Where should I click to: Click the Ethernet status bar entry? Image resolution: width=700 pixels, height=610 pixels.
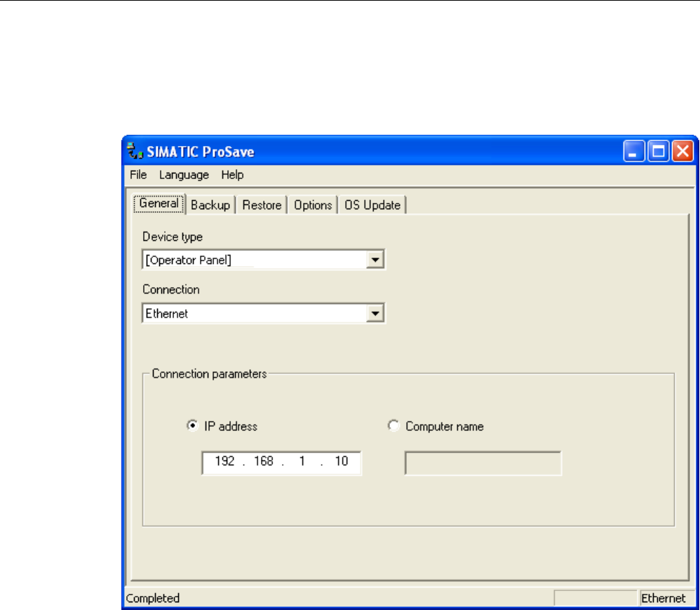(x=664, y=598)
